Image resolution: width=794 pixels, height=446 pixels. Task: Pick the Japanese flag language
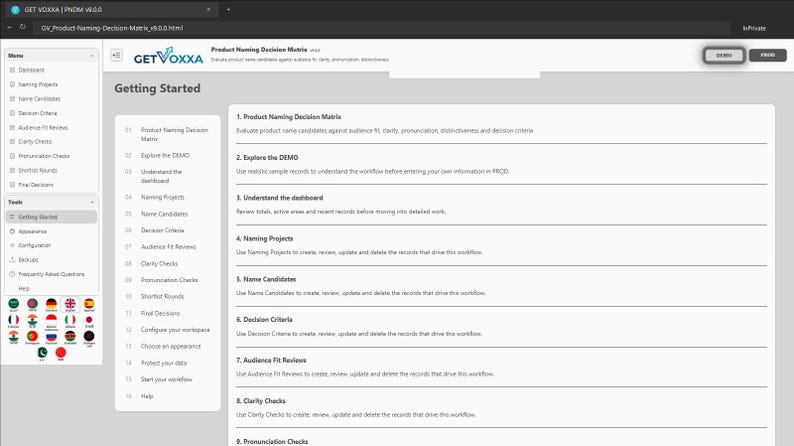(x=89, y=320)
